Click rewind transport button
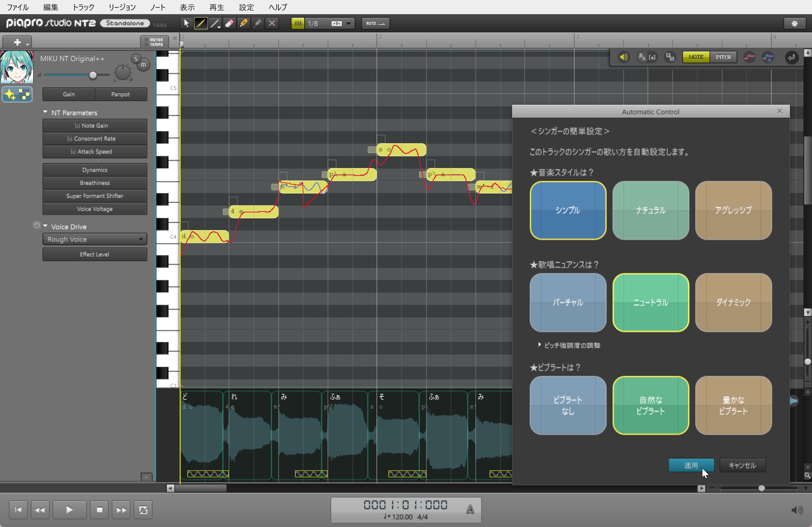812x527 pixels. tap(40, 510)
